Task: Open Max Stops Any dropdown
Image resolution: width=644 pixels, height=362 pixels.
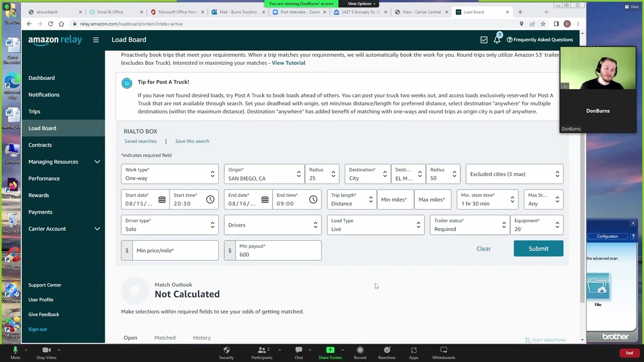Action: pos(543,200)
